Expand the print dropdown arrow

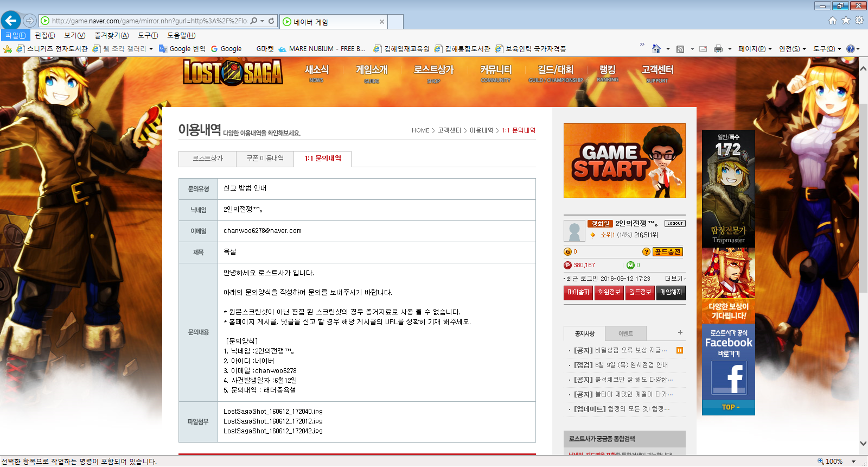pos(730,49)
